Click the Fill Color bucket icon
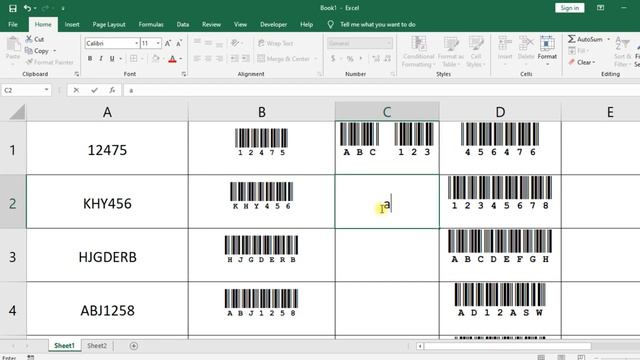Viewport: 640px width, 360px height. 156,59
